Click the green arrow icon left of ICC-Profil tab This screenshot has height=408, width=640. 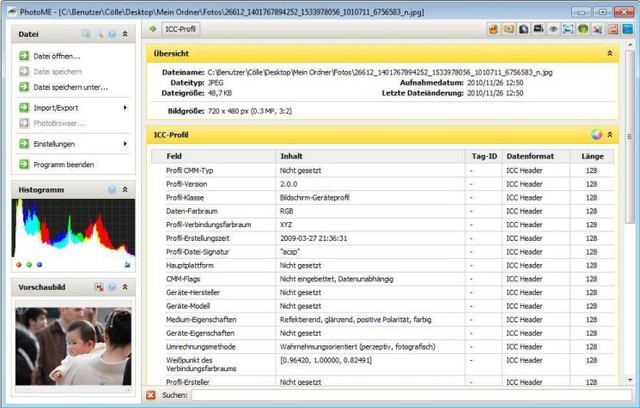pyautogui.click(x=152, y=29)
